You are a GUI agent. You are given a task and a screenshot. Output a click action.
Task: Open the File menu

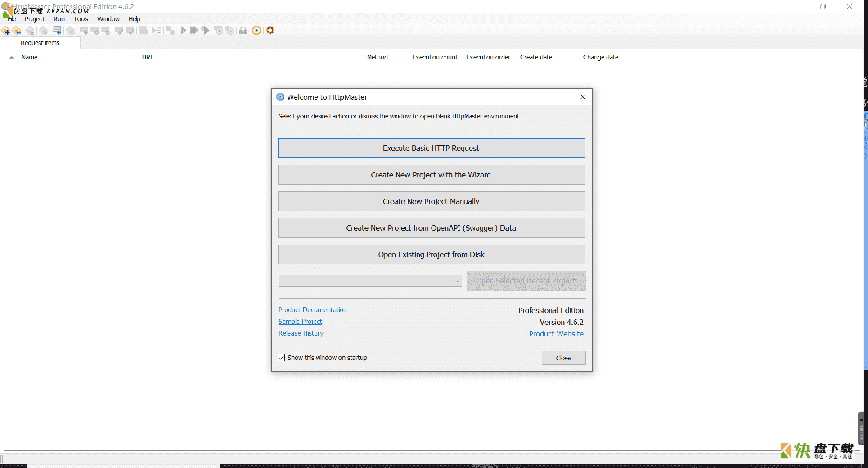coord(12,19)
